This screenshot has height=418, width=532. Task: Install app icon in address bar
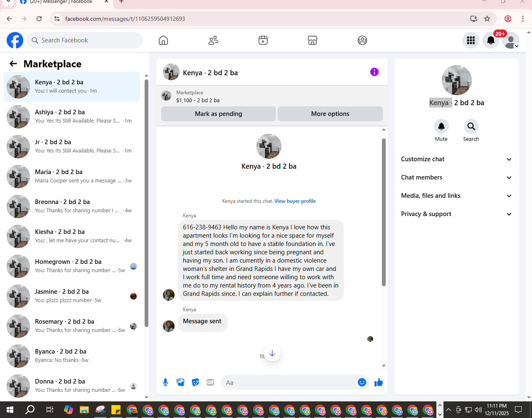pos(473,19)
